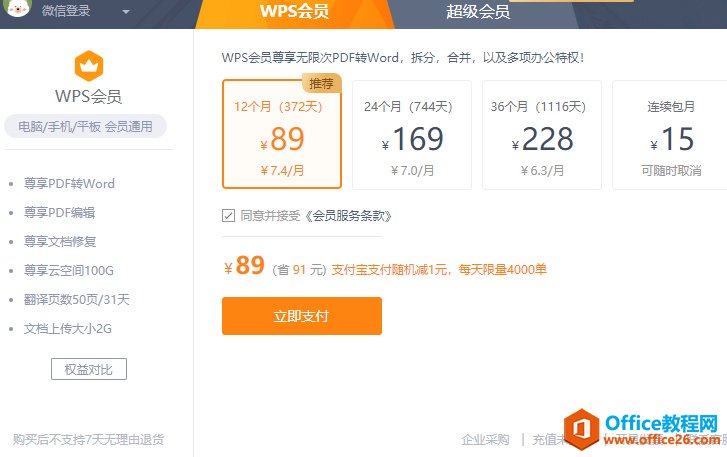Click the 翻译页数50页/31天 benefit item

pos(77,299)
